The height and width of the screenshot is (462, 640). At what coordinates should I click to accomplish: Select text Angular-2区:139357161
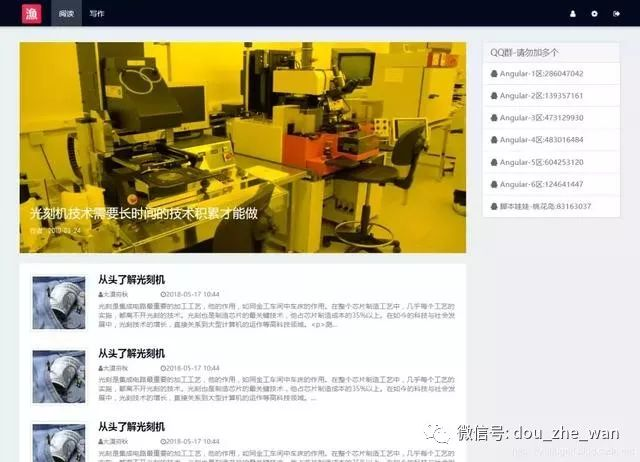click(x=541, y=96)
